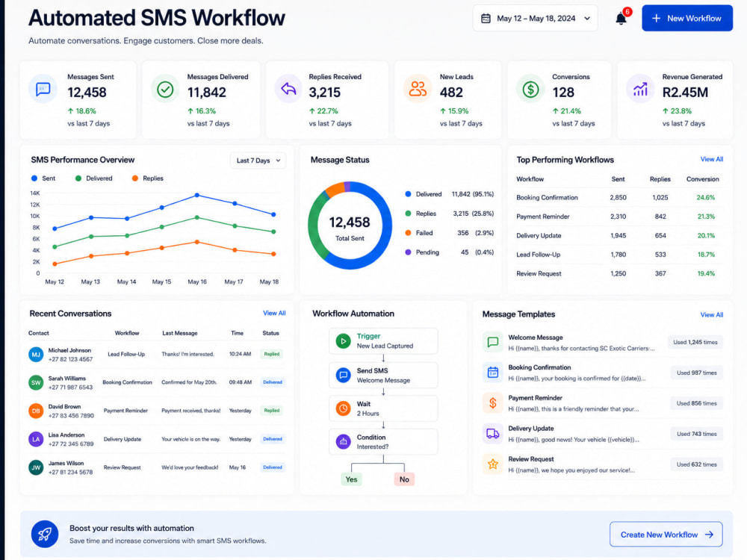Toggle Pending segment in Message Status legend
747x560 pixels.
point(449,252)
